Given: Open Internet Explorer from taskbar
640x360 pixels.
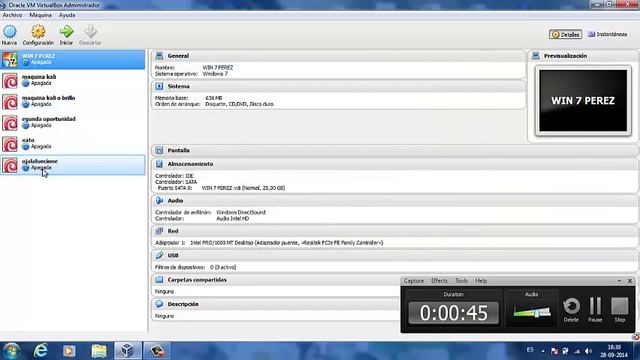Looking at the screenshot, I should click(40, 351).
